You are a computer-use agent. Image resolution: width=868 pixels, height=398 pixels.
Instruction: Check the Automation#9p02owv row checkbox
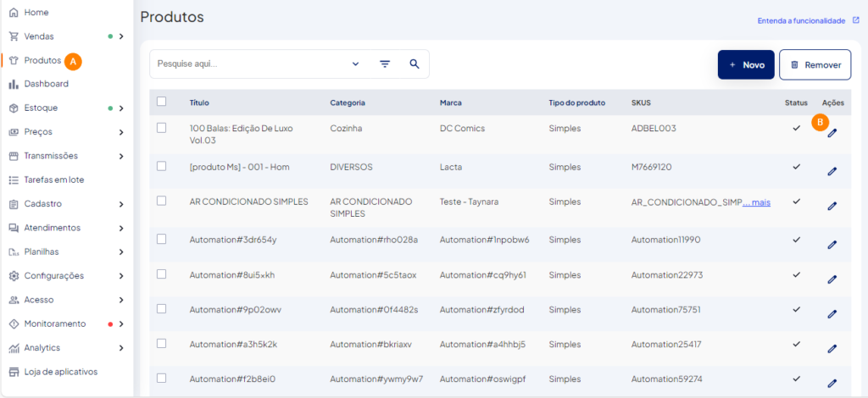[x=162, y=309]
